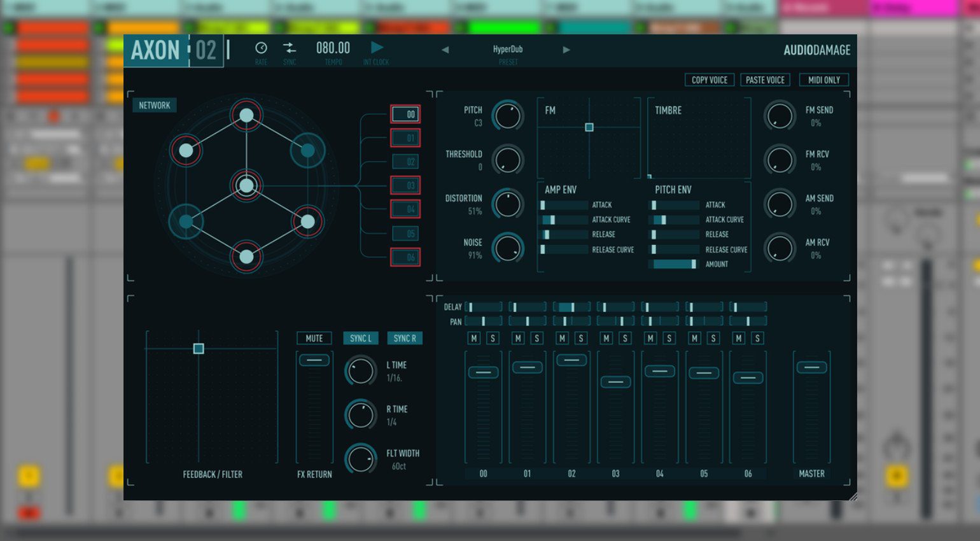Screen dimensions: 980x541
Task: Toggle the SYNC R button
Action: 405,338
